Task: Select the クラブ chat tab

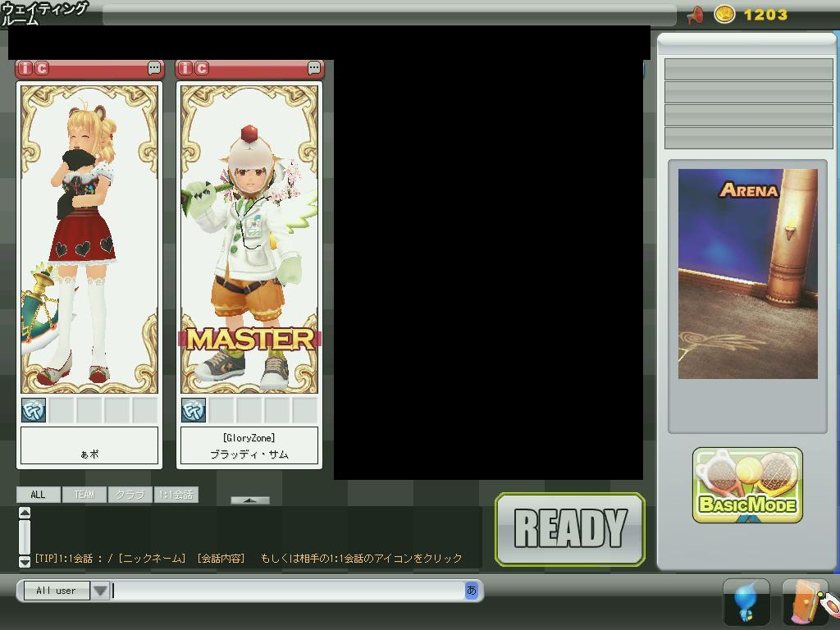Action: (130, 495)
